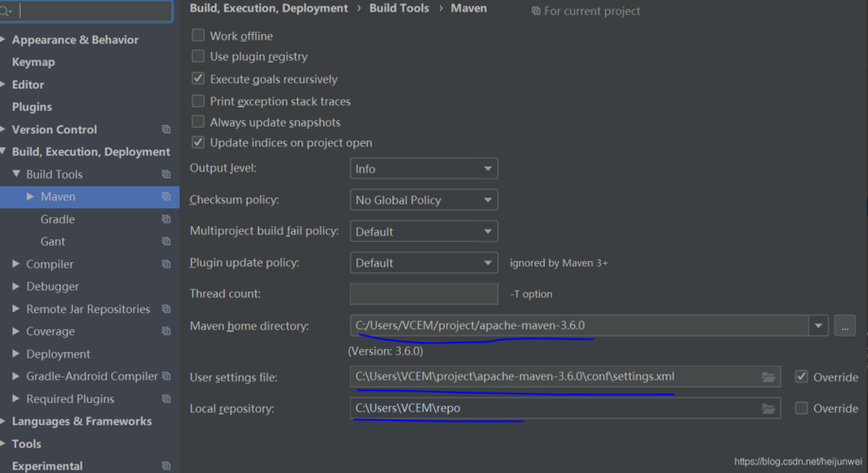Screen dimensions: 868x473
Task: Click project-level icon beside Gradle item
Action: click(x=166, y=219)
